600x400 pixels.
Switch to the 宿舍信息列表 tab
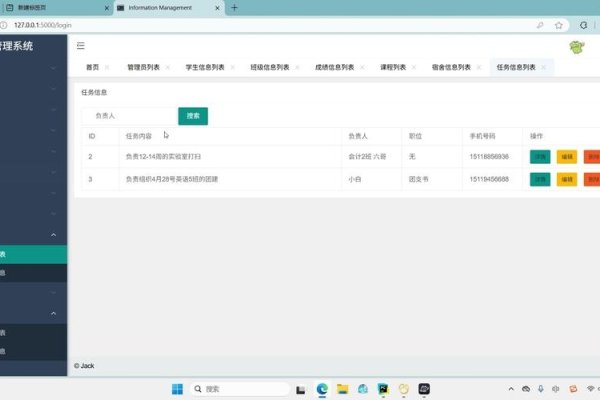(x=451, y=67)
